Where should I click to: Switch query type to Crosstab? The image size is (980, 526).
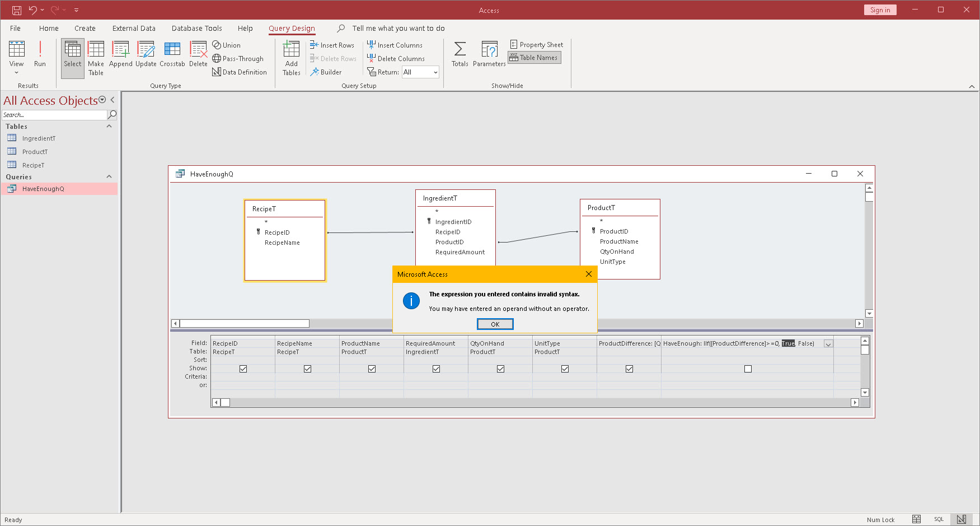[x=172, y=54]
